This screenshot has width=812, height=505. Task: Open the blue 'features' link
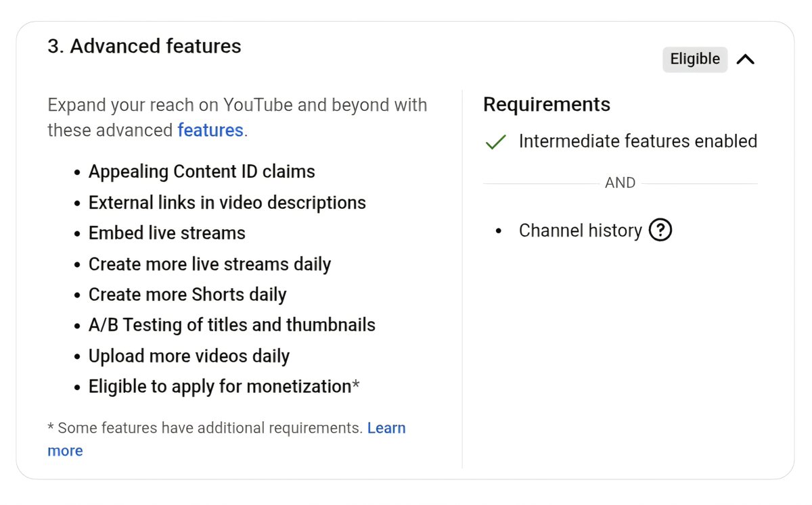(x=210, y=130)
